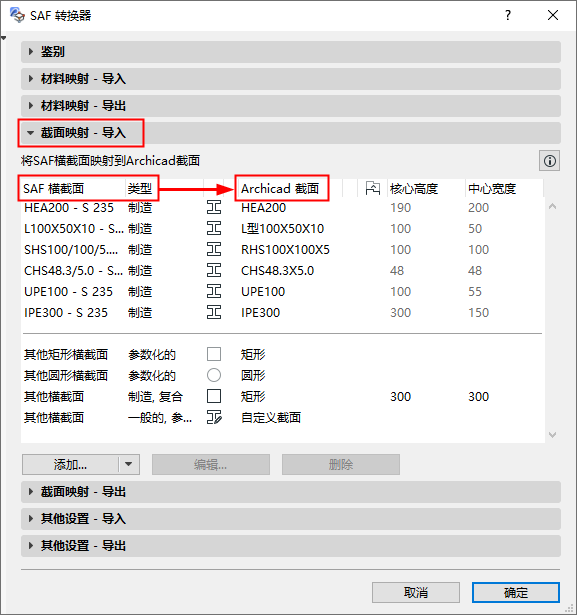Collapse the 截面映射 - 导入 panel

[291, 133]
